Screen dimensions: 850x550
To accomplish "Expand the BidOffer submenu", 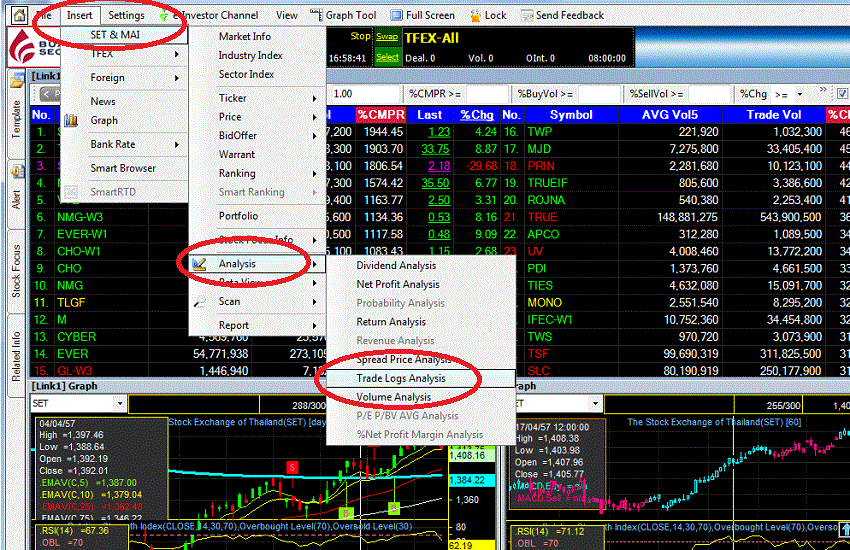I will point(257,135).
